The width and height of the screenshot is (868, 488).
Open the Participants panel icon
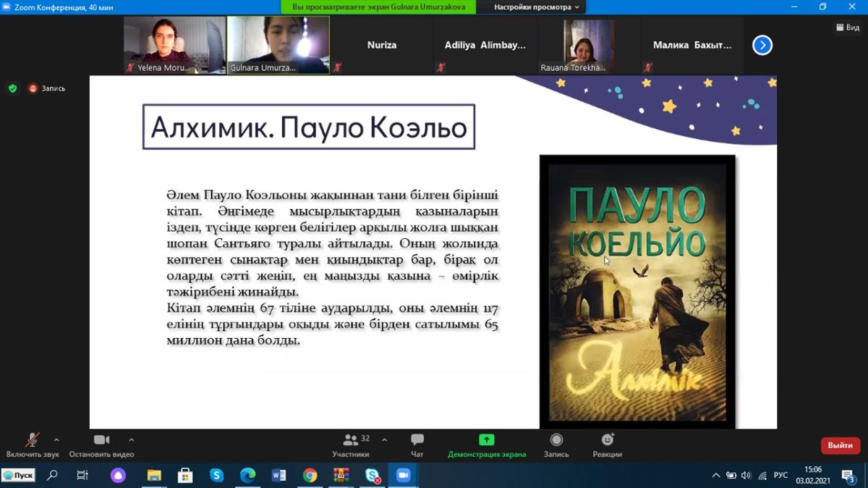click(350, 440)
